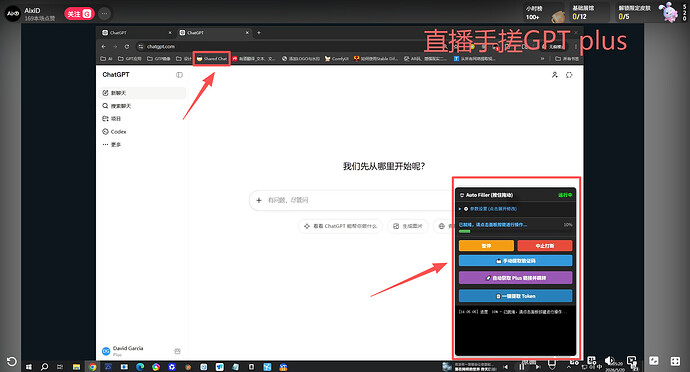Screen dimensions: 690x372
Task: Close the second ChatGPT browser tab
Action: point(247,33)
